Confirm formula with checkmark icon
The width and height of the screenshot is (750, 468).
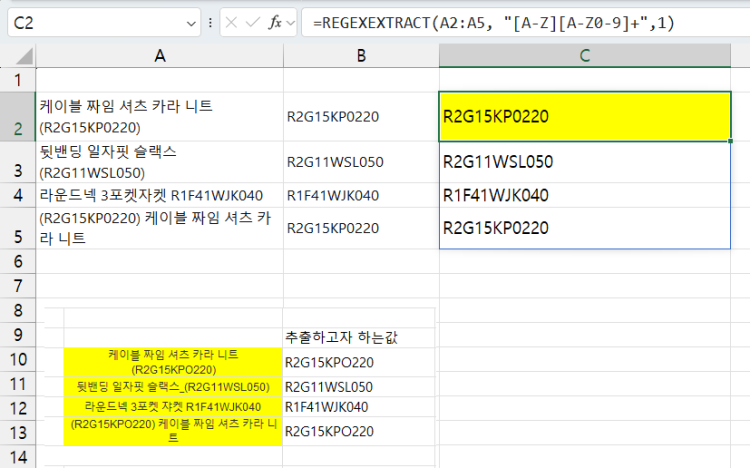click(x=252, y=22)
